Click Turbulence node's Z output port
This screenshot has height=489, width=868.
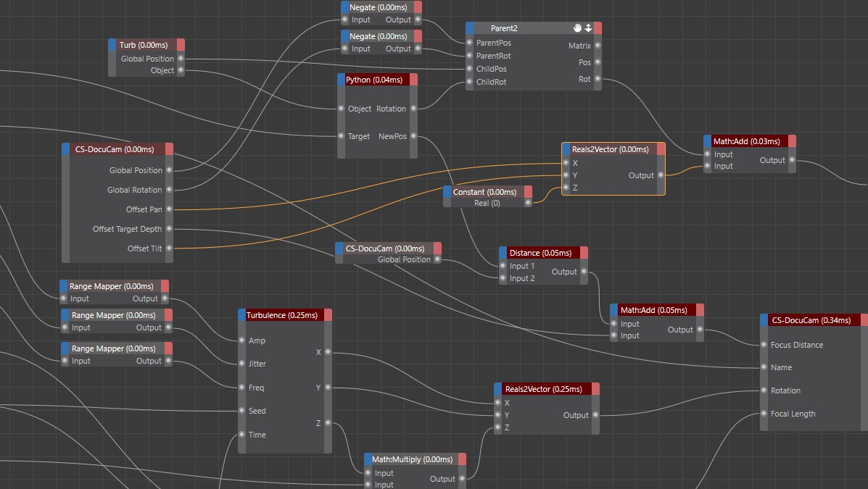328,422
